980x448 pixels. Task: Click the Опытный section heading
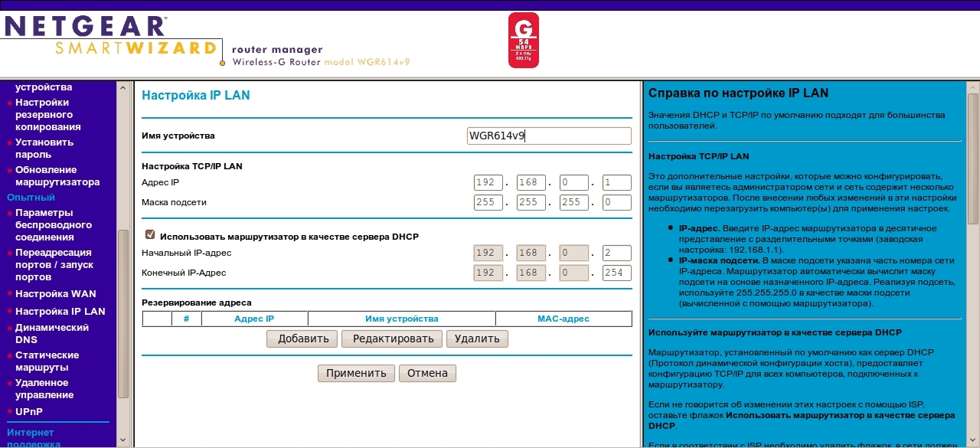[x=31, y=198]
